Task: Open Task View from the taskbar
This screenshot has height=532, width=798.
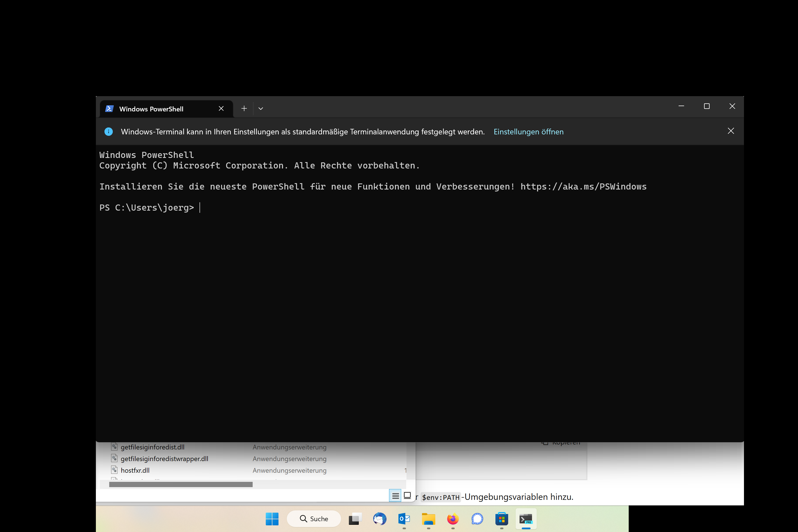Action: click(355, 519)
